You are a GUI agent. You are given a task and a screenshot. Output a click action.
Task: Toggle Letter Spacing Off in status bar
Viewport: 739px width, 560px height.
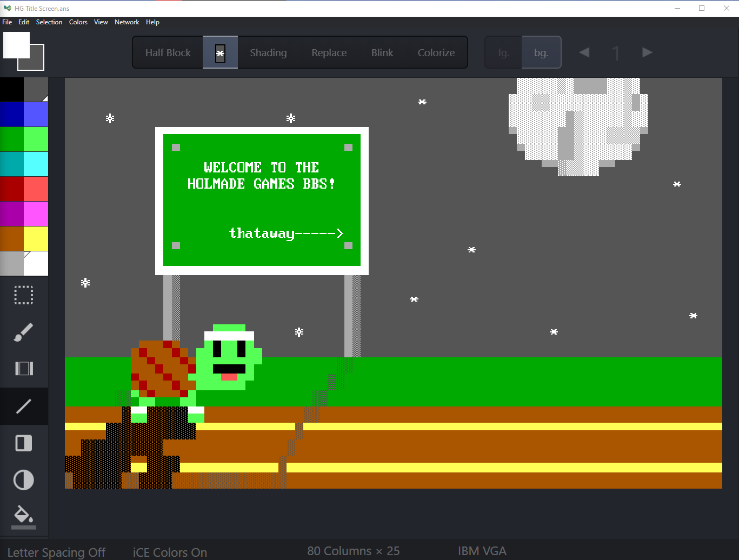coord(56,552)
